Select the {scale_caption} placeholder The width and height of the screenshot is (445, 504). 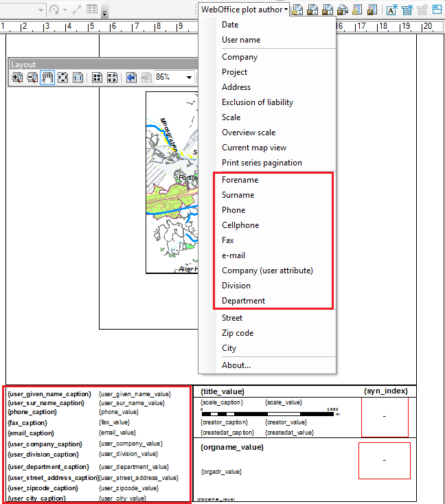(222, 402)
